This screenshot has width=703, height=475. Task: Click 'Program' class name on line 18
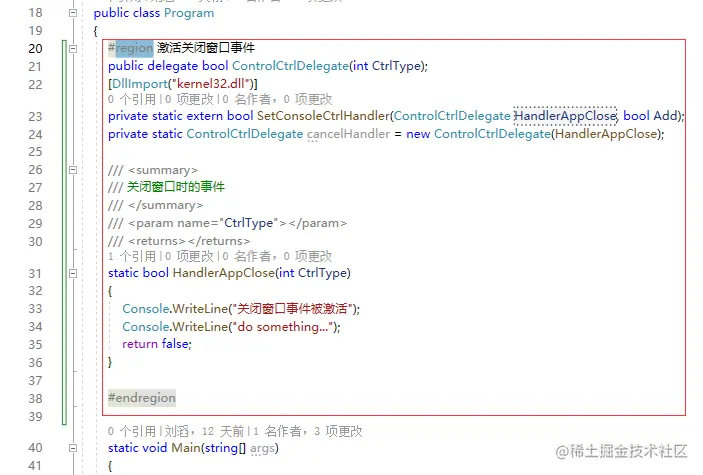pos(189,13)
